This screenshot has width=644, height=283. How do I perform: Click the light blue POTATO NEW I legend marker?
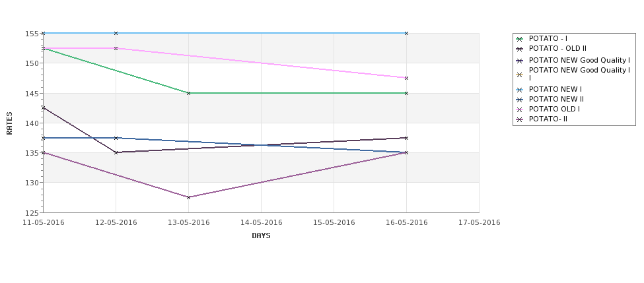pos(520,90)
